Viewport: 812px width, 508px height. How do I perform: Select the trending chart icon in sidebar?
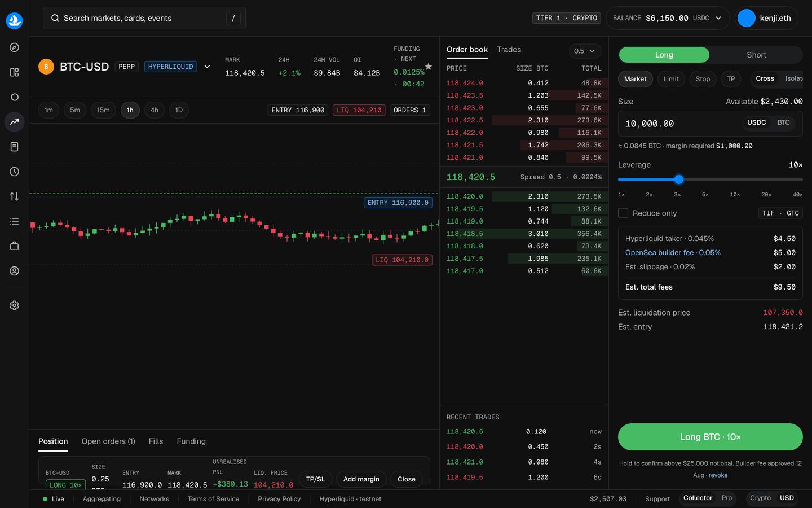pyautogui.click(x=15, y=122)
